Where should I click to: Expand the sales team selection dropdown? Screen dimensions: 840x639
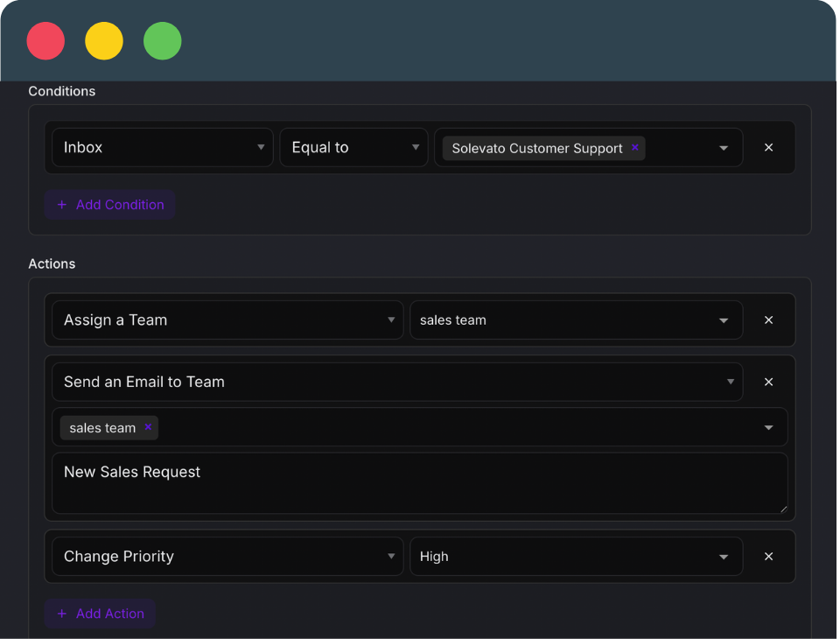(x=577, y=320)
